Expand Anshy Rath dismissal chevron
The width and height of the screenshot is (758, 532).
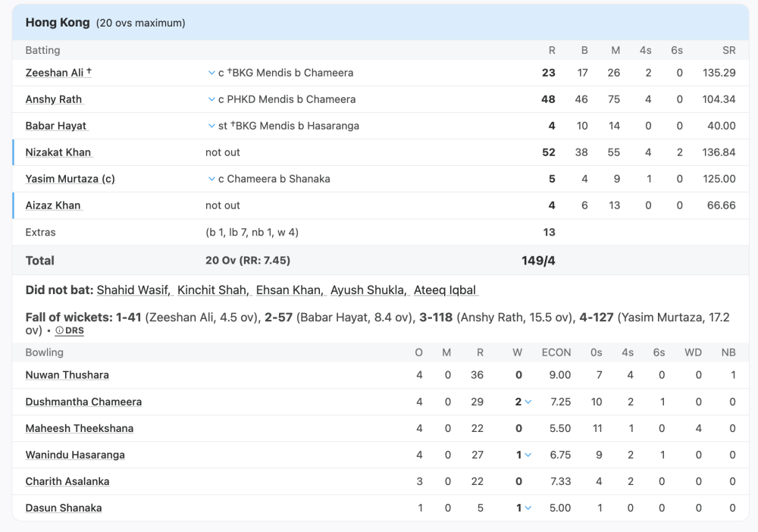point(211,99)
